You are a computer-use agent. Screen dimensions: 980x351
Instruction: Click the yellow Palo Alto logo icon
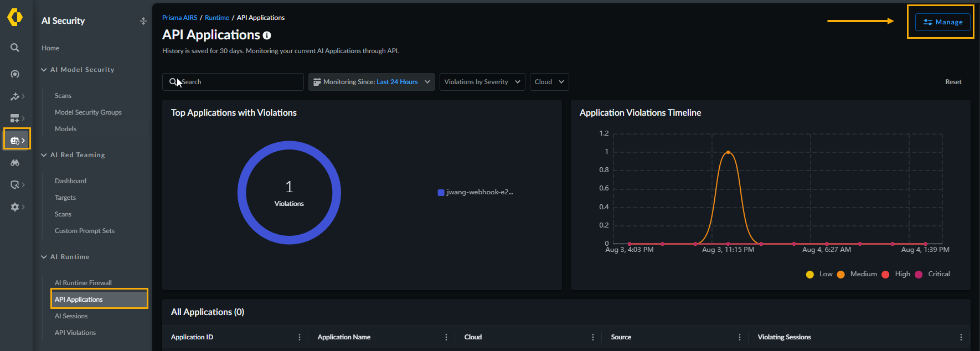(x=15, y=17)
